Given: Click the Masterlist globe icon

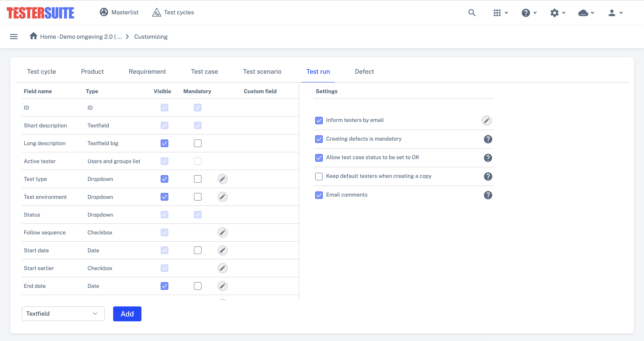Looking at the screenshot, I should pos(104,12).
